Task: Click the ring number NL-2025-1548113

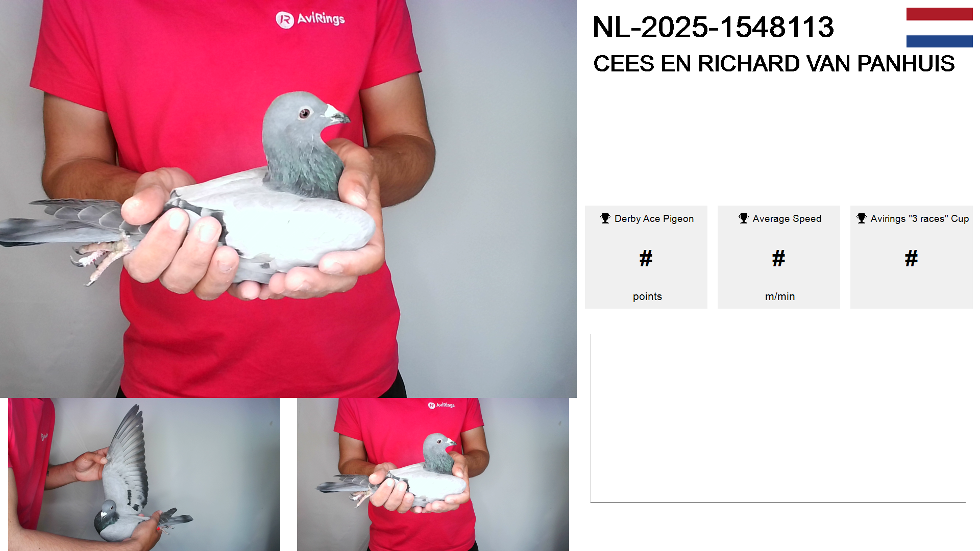Action: coord(713,27)
